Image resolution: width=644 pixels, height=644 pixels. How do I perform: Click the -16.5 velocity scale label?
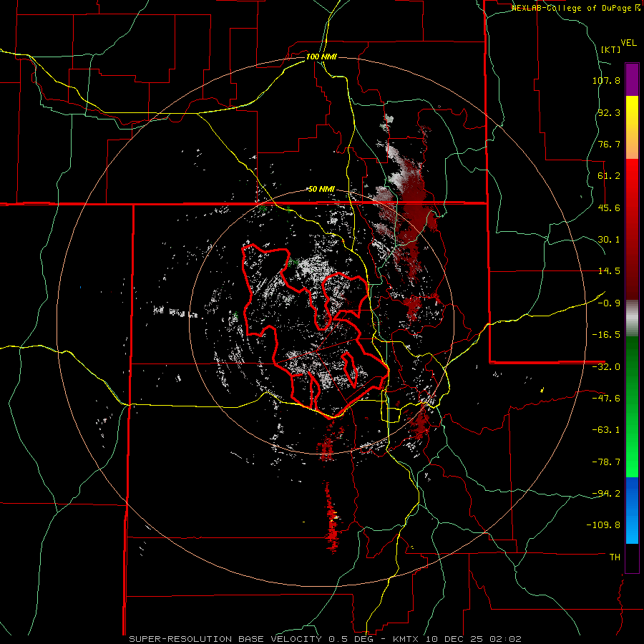606,335
